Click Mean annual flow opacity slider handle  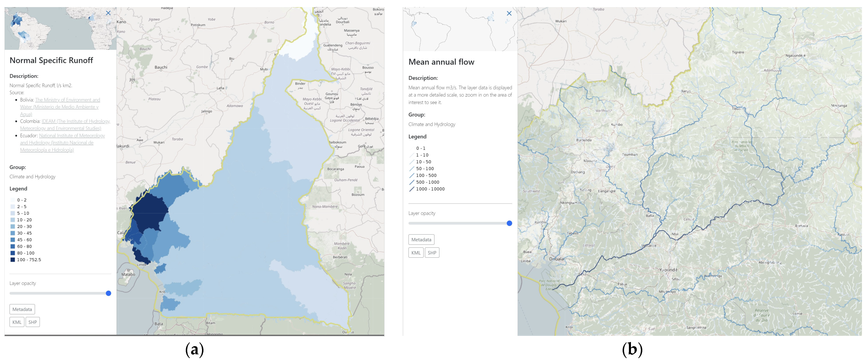[509, 224]
